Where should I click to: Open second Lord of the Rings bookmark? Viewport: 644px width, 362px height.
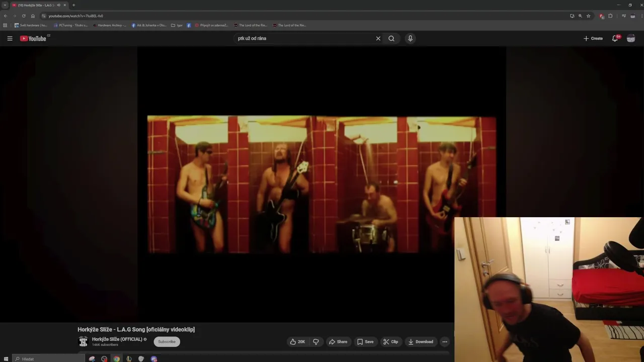pyautogui.click(x=289, y=25)
